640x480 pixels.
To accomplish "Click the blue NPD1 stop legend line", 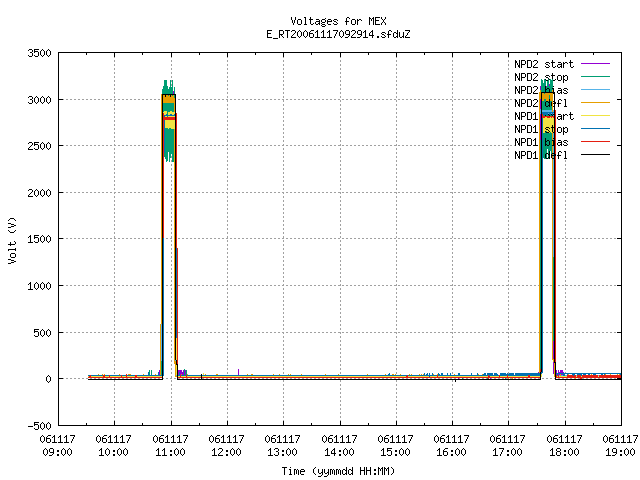I will coord(596,129).
